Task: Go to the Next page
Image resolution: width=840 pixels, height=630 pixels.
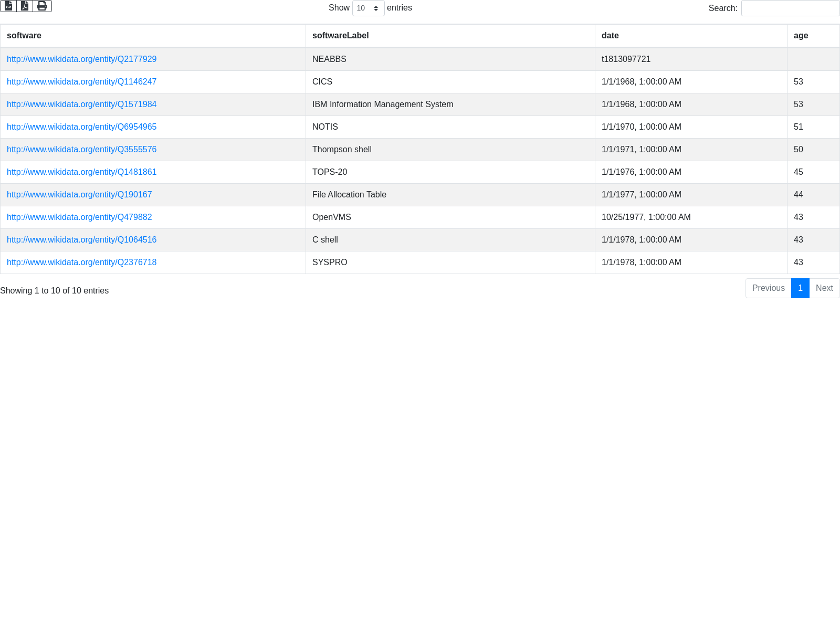Action: pyautogui.click(x=824, y=288)
